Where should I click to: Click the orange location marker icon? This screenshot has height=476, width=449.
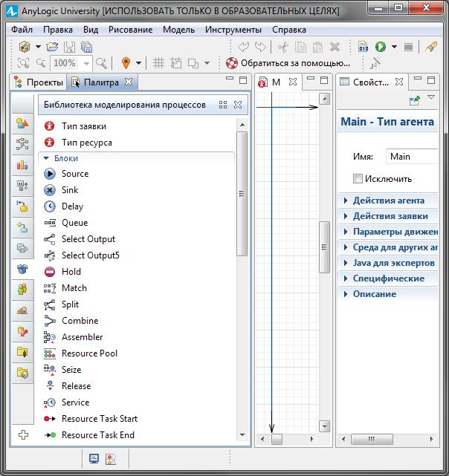pos(126,63)
